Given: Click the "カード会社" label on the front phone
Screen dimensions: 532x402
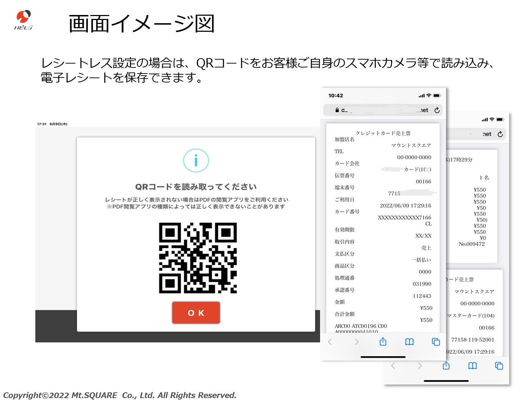Looking at the screenshot, I should (x=347, y=164).
